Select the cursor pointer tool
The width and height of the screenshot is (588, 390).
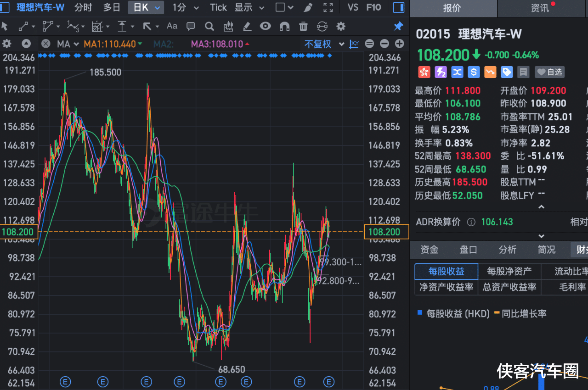point(5,26)
